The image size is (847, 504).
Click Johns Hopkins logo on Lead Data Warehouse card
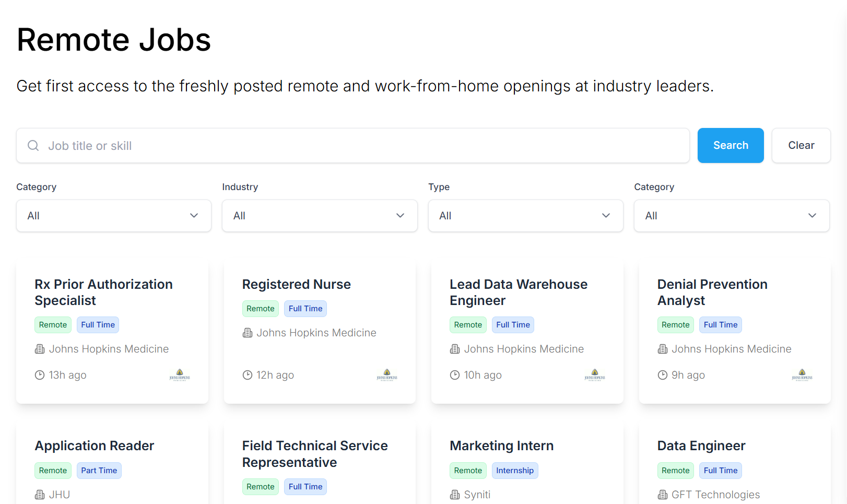pyautogui.click(x=595, y=375)
